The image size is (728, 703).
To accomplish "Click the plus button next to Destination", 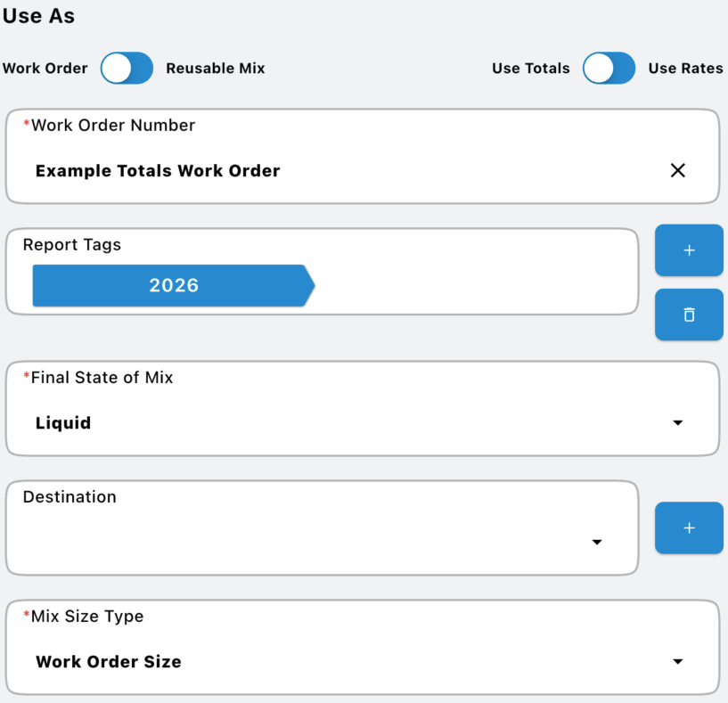I will 689,528.
